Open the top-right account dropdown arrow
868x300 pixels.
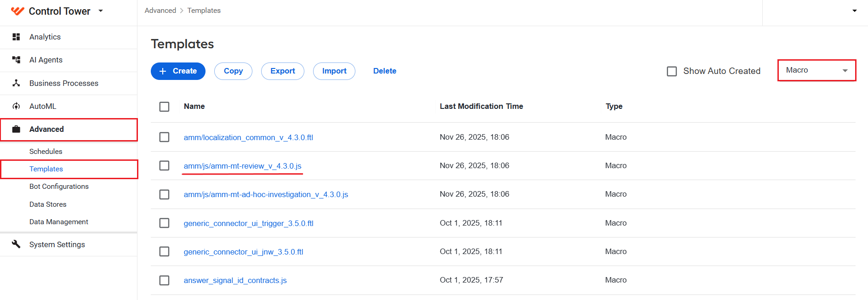[x=855, y=11]
